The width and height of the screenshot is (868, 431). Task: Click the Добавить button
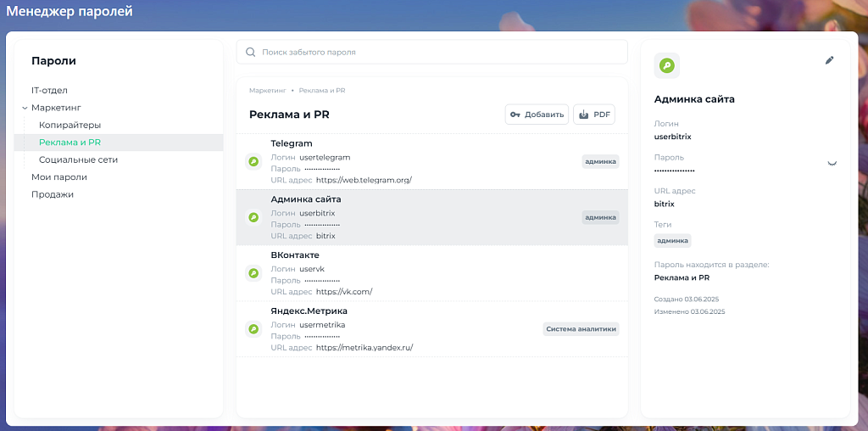537,115
